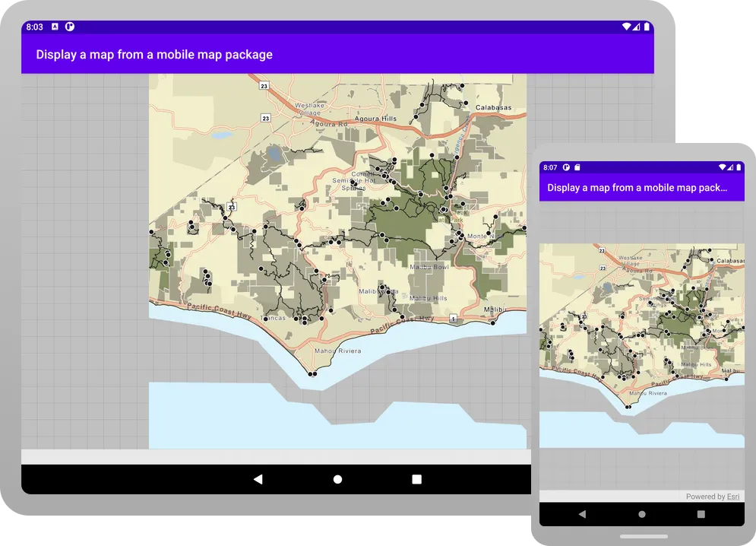Click Malibu Hills label on tablet map
This screenshot has height=546, width=756.
(428, 298)
